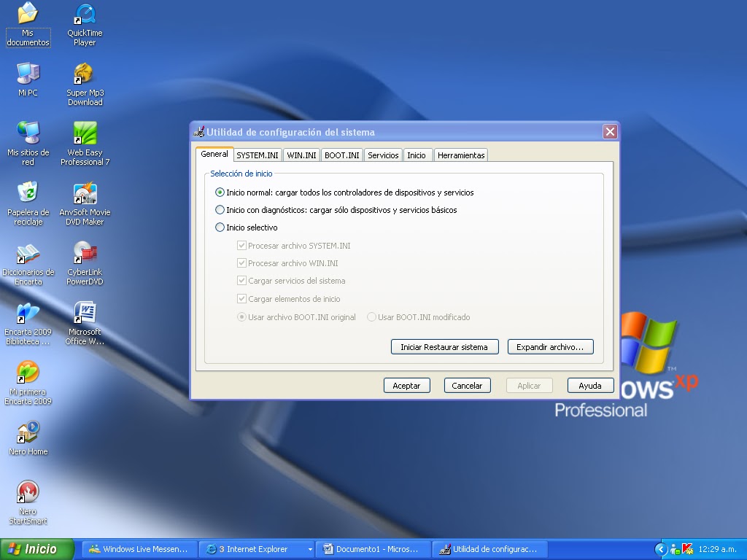The height and width of the screenshot is (560, 747).
Task: Open the Inicio start menu
Action: click(35, 548)
